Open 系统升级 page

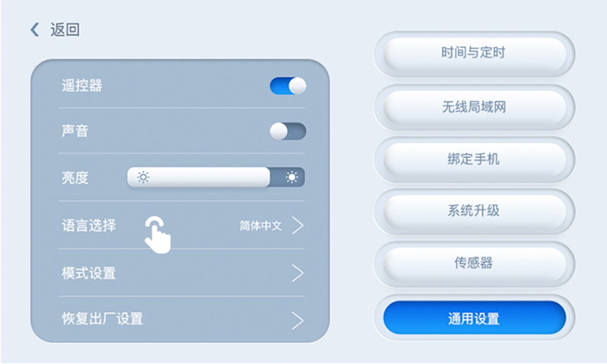[474, 211]
